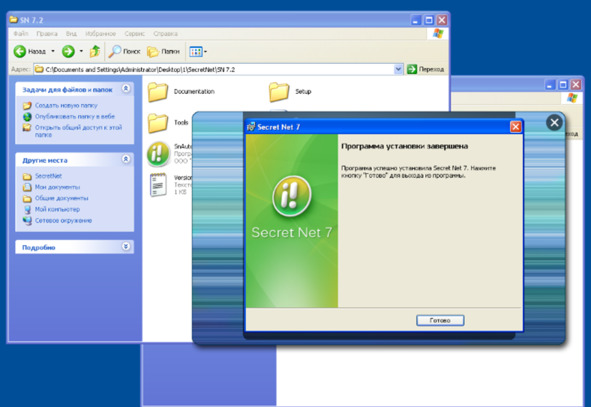Expand the Подробно details panel
The image size is (591, 407).
coord(126,246)
